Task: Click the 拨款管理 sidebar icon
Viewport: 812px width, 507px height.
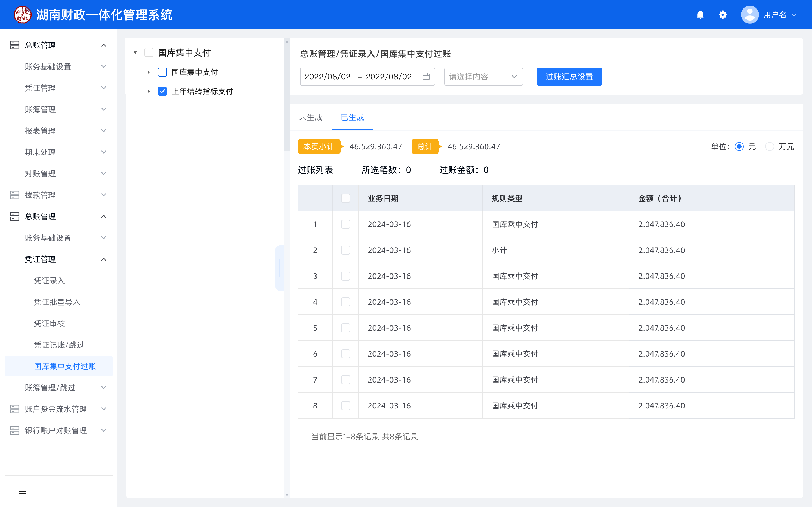Action: coord(14,195)
